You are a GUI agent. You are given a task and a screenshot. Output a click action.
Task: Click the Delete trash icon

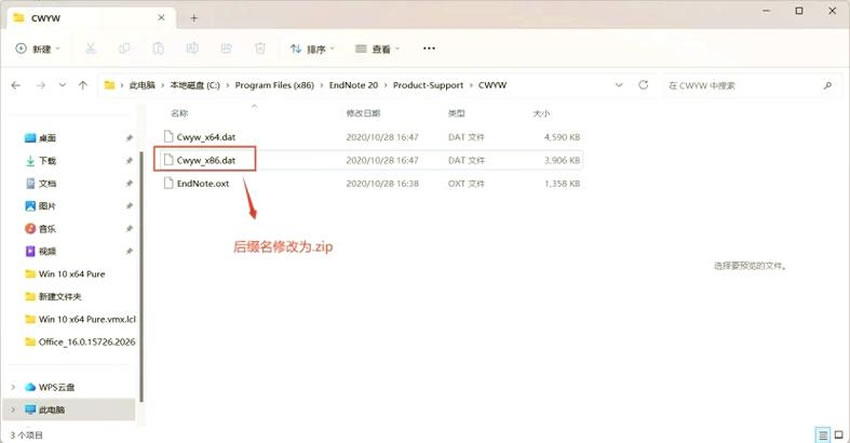coord(260,49)
